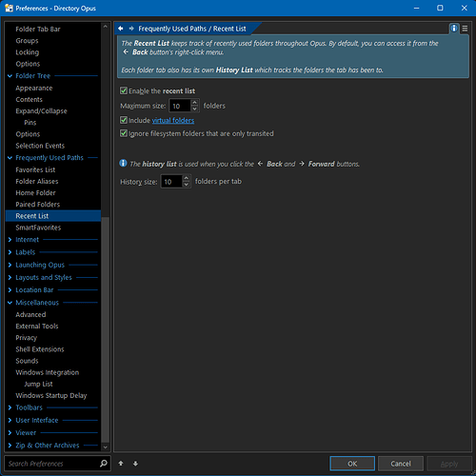Uncheck Enable the recent list
Screen dimensions: 476x476
click(x=124, y=90)
